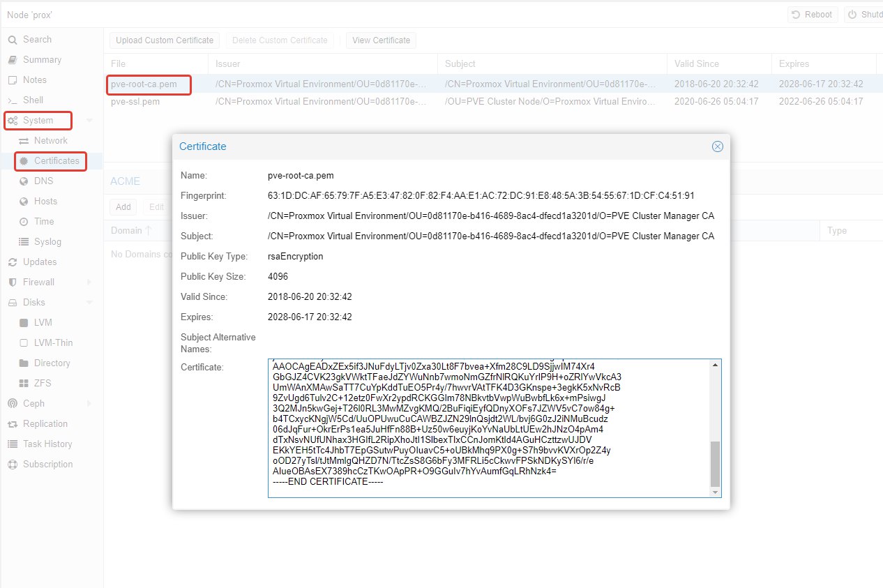The image size is (883, 588).
Task: Collapse the Disks section arrow
Action: [89, 303]
